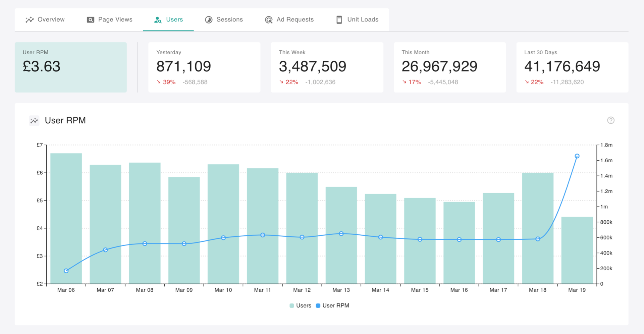Image resolution: width=644 pixels, height=334 pixels.
Task: Click the Sessions clock icon
Action: click(209, 20)
